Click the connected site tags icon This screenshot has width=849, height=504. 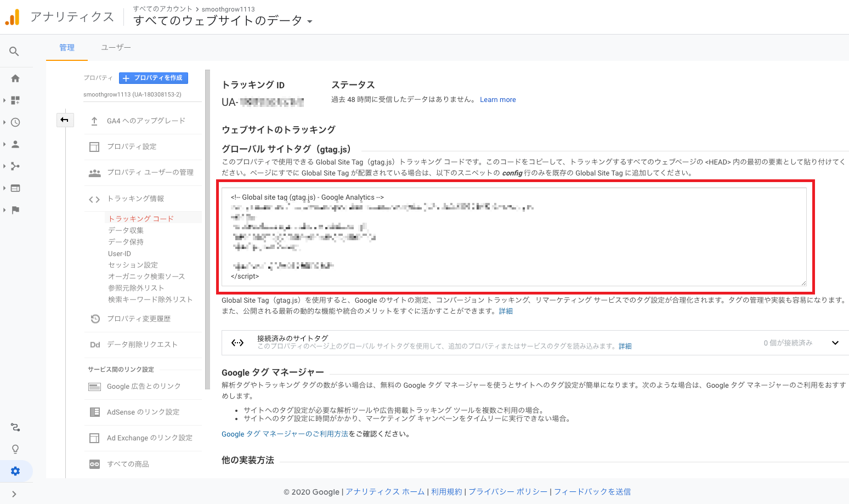pos(237,343)
